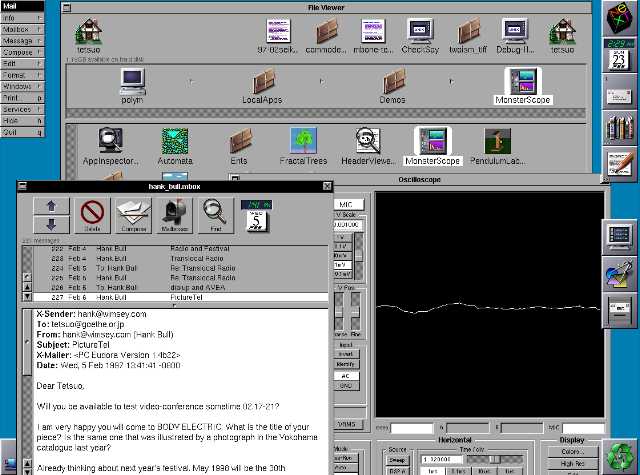The width and height of the screenshot is (640, 475).
Task: Select the AC input coupling option
Action: pos(347,376)
